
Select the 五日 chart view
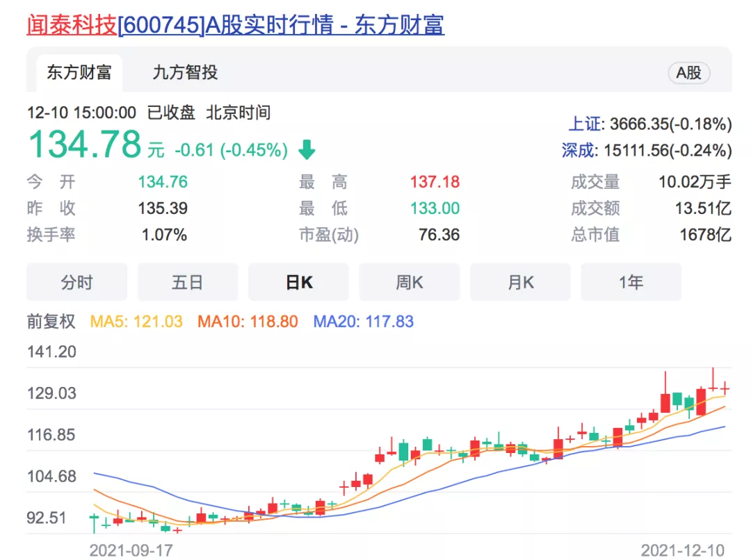[187, 282]
